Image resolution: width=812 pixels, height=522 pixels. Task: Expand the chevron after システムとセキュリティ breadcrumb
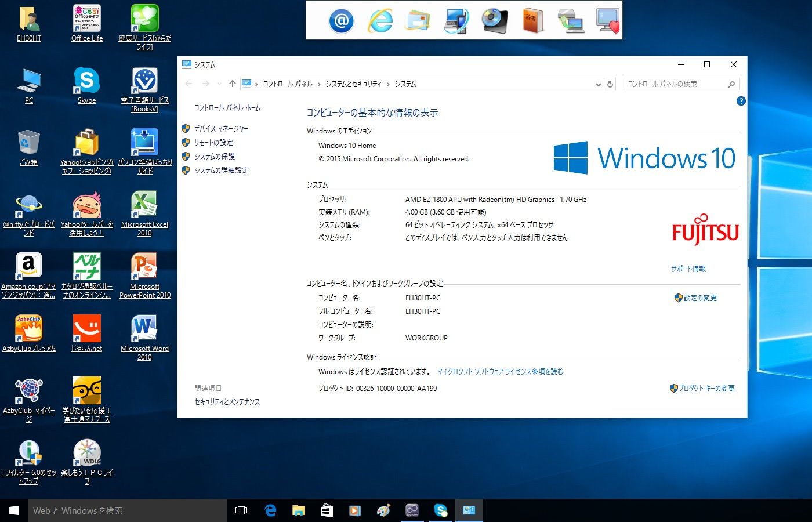click(389, 84)
